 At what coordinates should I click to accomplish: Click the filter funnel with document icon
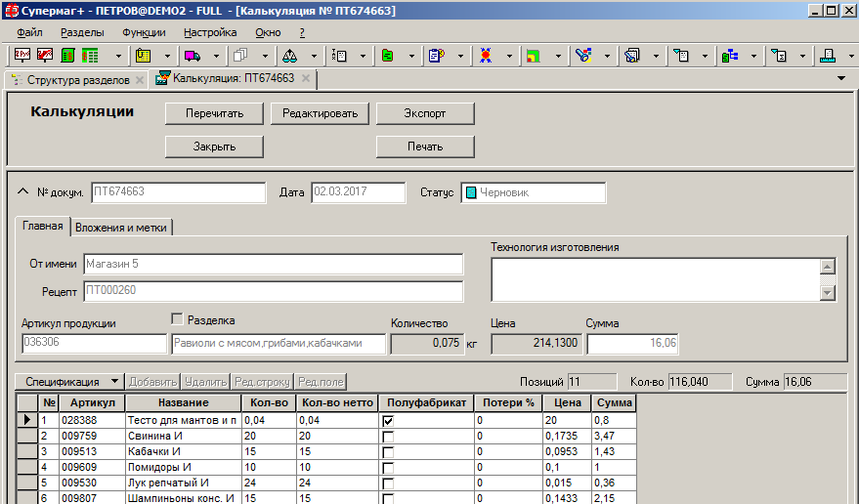click(681, 56)
